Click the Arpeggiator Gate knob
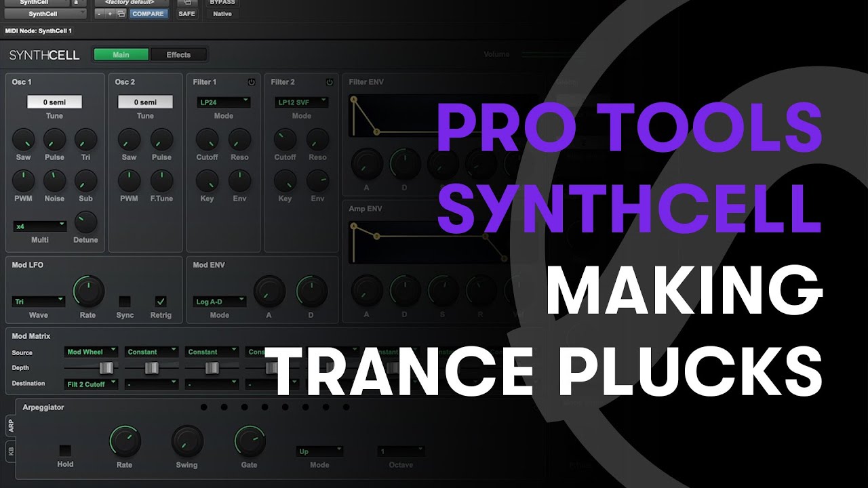Screen dimensions: 868x488 click(x=250, y=441)
